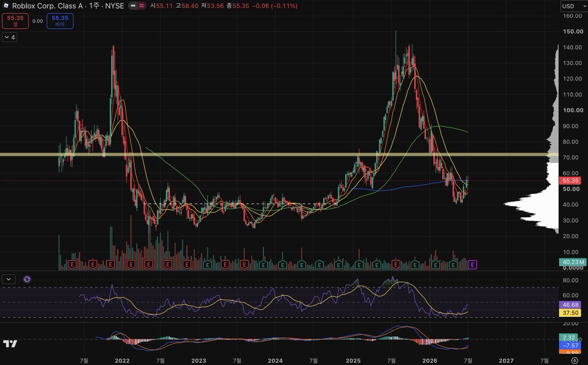Click the yellow horizontal resistance line near 70

point(279,155)
